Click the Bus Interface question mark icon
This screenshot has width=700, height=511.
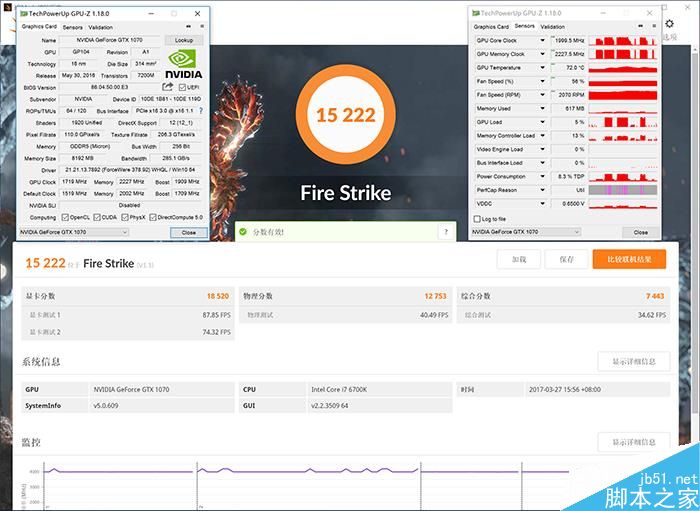coord(200,111)
